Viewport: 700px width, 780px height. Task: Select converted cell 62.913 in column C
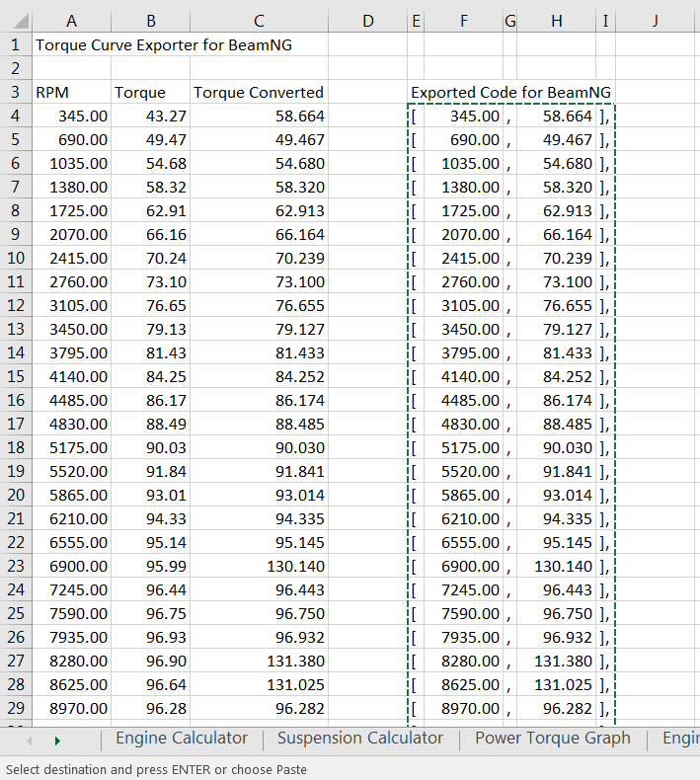[x=259, y=210]
